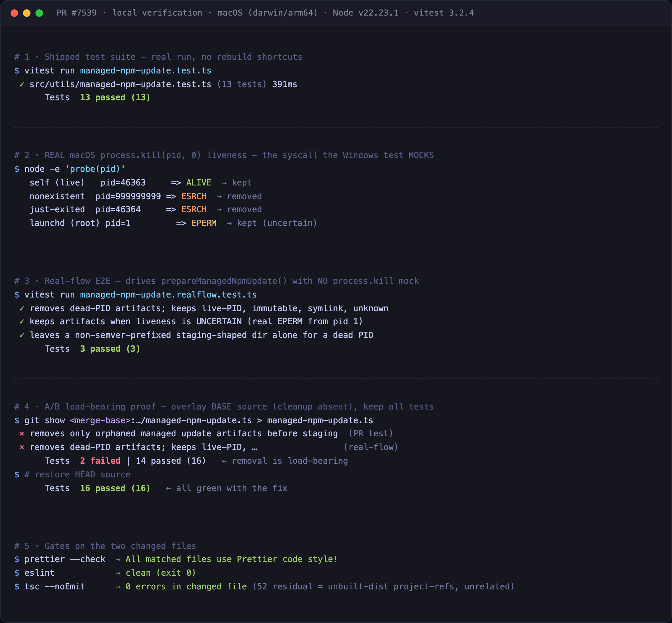Click the note 'removal is load-bearing'
The image size is (672, 623).
(x=290, y=461)
